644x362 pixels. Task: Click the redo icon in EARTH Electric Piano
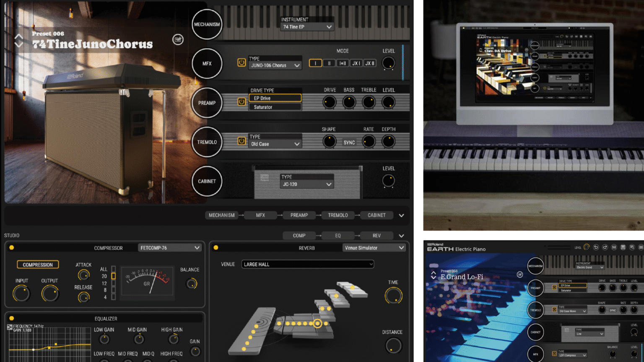605,247
